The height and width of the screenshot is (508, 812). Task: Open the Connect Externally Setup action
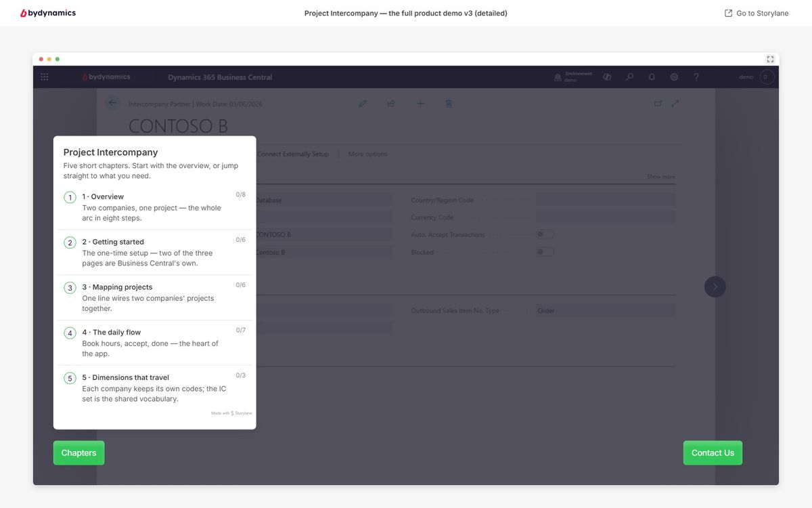point(293,154)
